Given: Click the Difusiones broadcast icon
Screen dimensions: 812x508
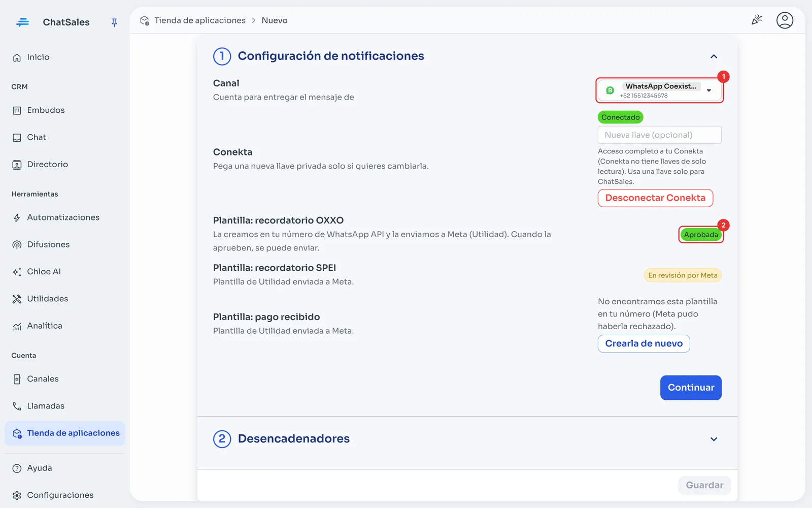Looking at the screenshot, I should point(17,245).
